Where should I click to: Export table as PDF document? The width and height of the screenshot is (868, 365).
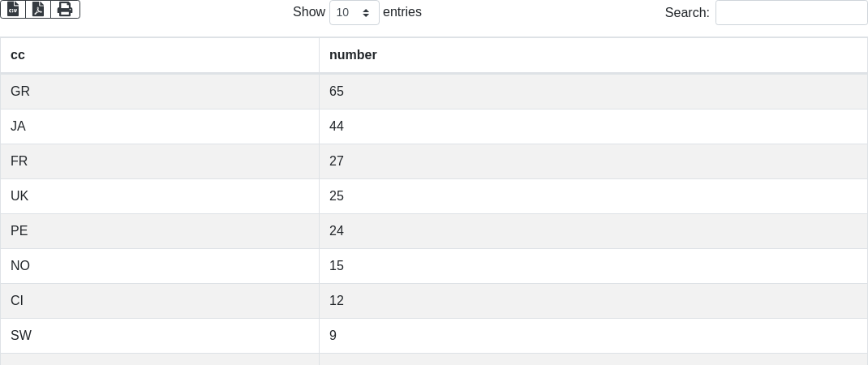[38, 10]
